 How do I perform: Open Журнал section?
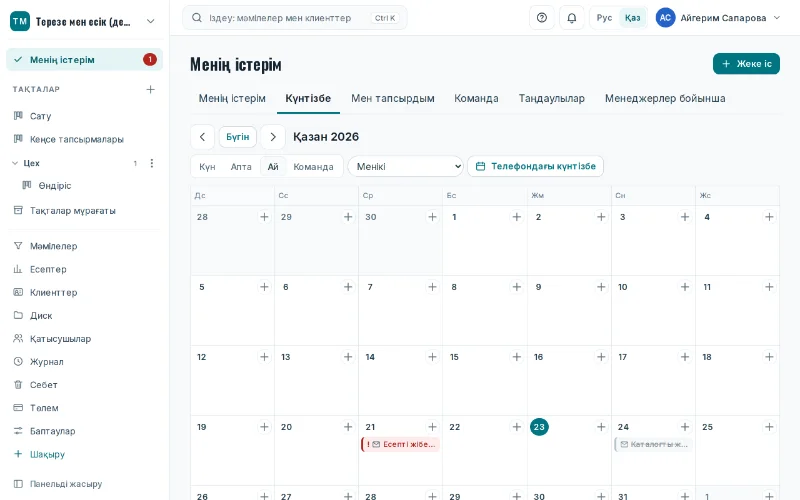pos(84,362)
